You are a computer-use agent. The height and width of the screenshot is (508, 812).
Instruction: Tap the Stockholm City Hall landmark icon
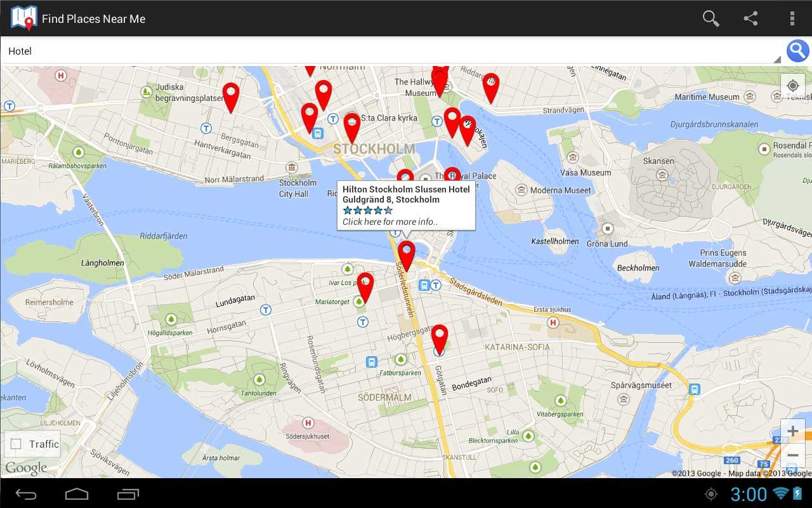point(292,168)
